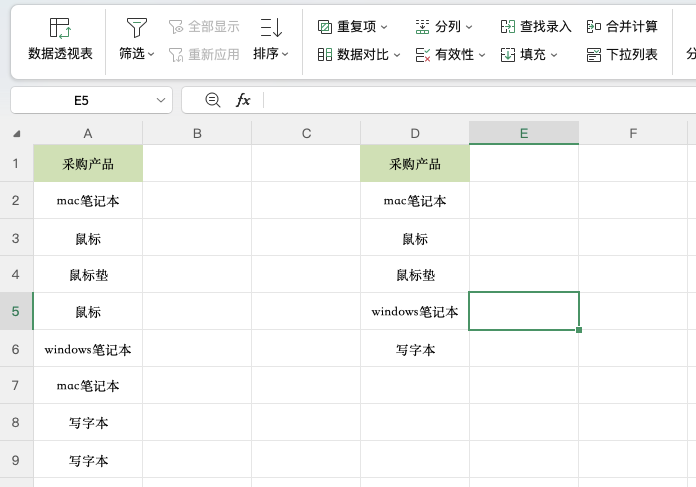Select cell A8 写字本
696x487 pixels.
(88, 423)
